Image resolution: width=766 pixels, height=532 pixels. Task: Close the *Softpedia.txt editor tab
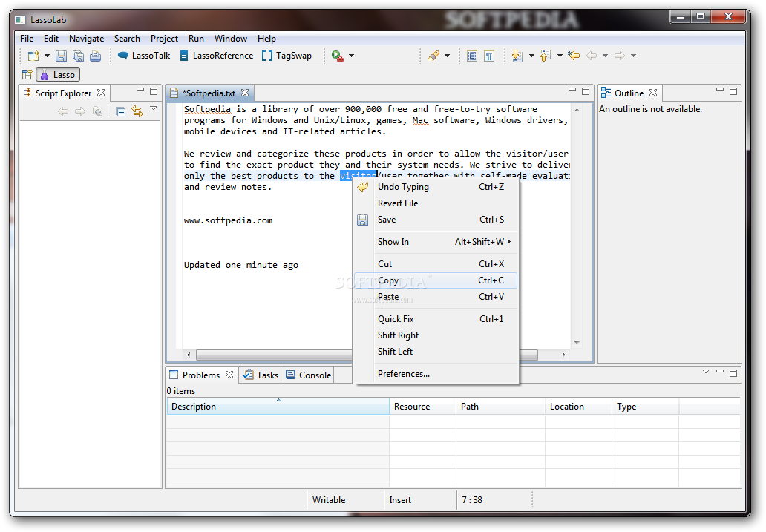[x=245, y=93]
